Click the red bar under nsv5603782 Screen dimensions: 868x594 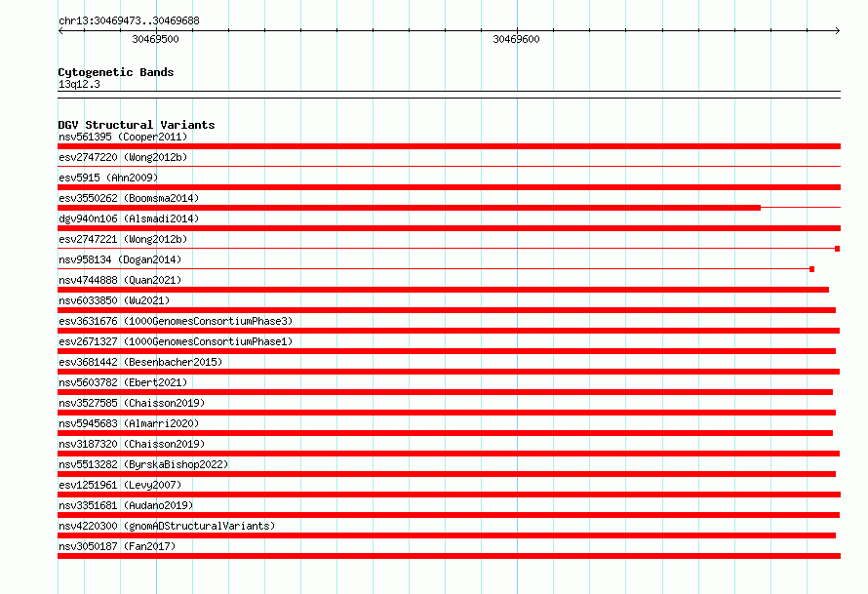445,392
